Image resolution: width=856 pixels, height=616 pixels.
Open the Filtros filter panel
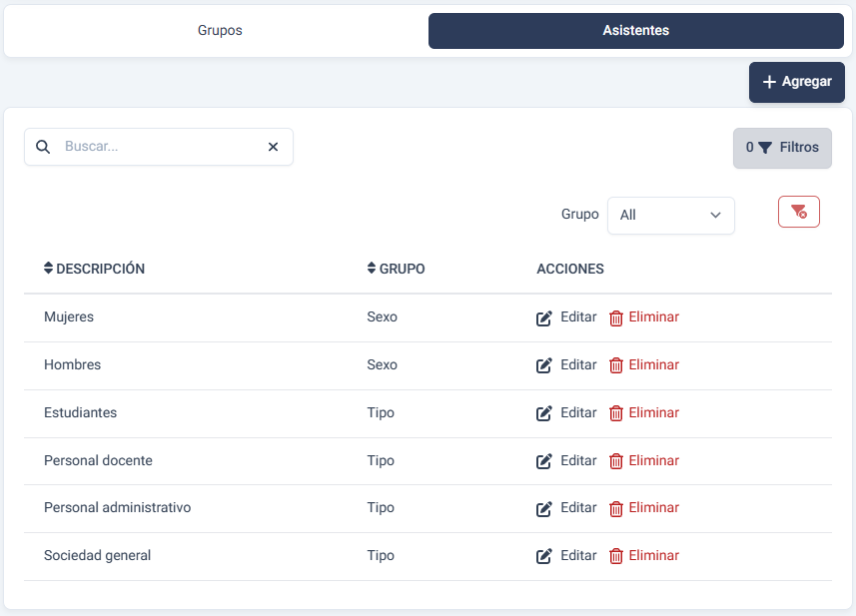(781, 148)
